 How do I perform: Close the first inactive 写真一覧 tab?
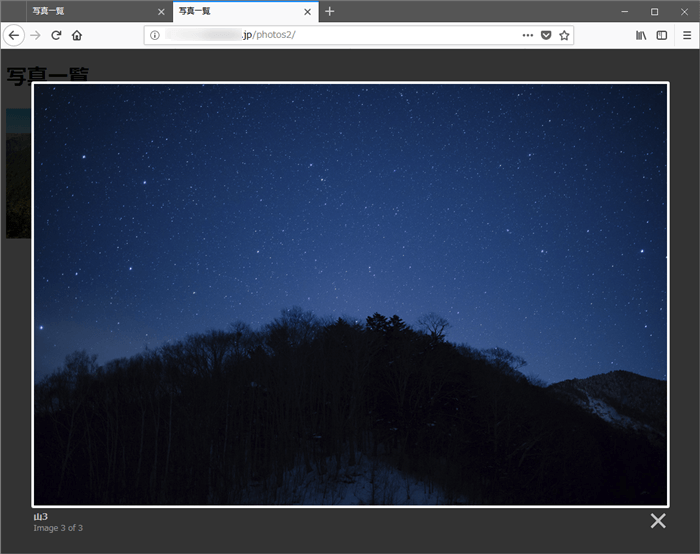[x=161, y=12]
